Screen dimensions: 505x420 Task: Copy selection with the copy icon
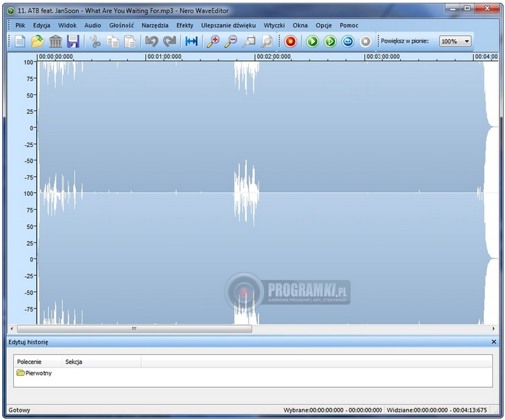112,42
